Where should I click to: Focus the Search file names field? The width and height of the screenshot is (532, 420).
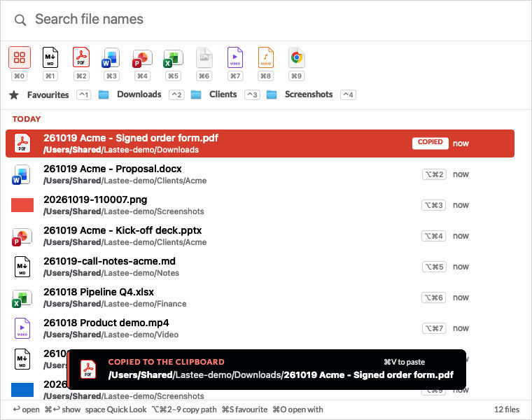click(266, 20)
